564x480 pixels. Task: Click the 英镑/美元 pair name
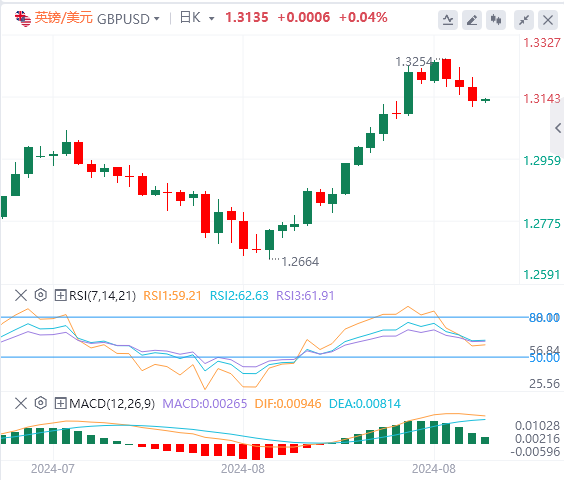coord(64,18)
